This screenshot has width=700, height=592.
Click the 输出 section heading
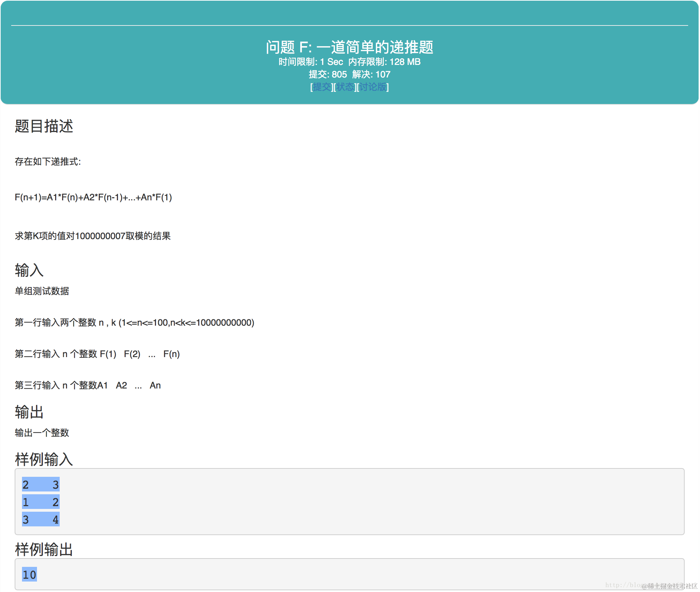point(29,412)
